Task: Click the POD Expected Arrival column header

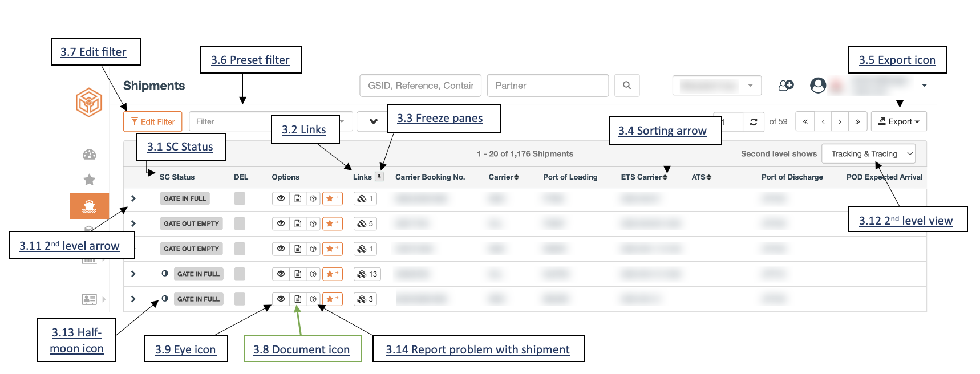Action: 884,177
